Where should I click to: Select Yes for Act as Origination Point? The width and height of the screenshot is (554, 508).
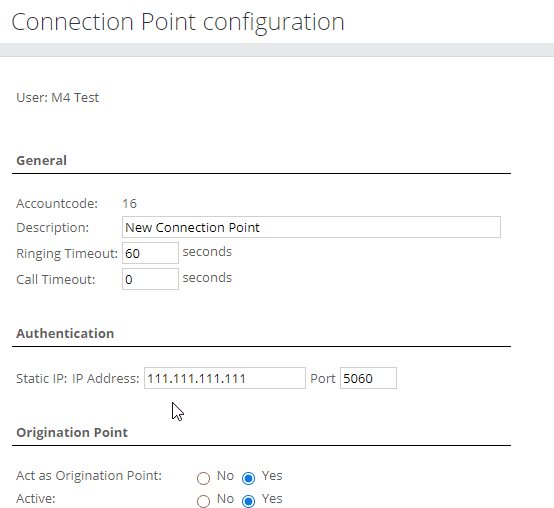[248, 478]
